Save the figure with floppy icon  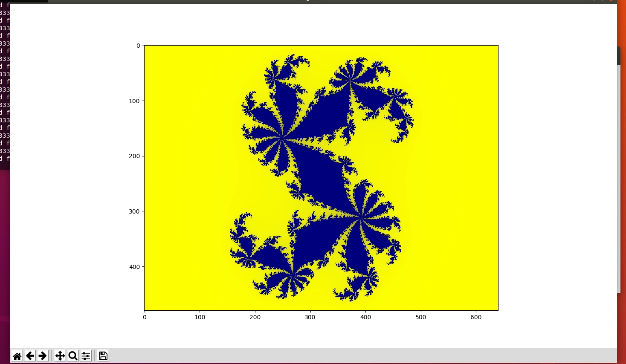[x=103, y=356]
